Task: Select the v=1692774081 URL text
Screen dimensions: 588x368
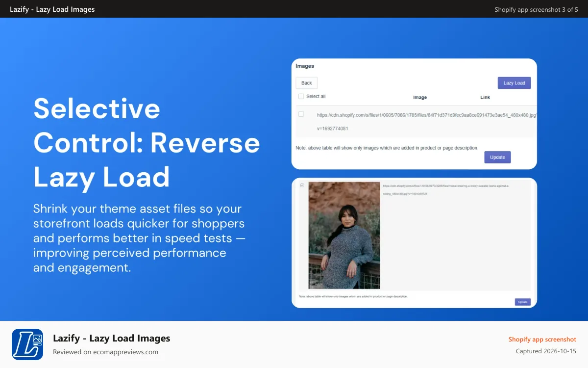Action: click(x=333, y=129)
